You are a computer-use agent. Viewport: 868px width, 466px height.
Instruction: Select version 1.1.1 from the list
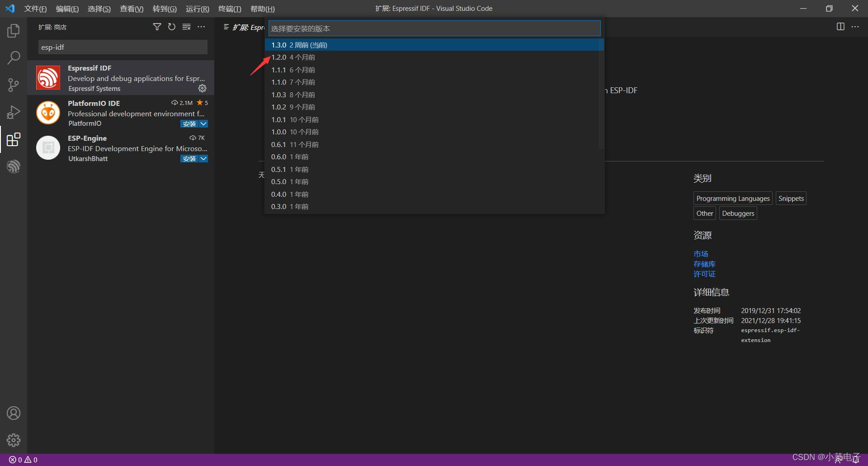pyautogui.click(x=434, y=70)
